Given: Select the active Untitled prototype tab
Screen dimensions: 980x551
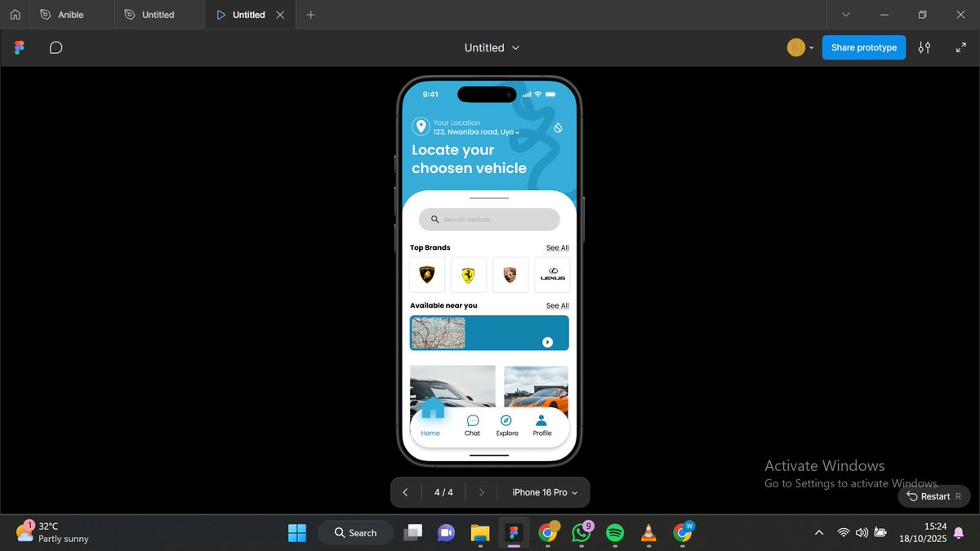Looking at the screenshot, I should [248, 15].
